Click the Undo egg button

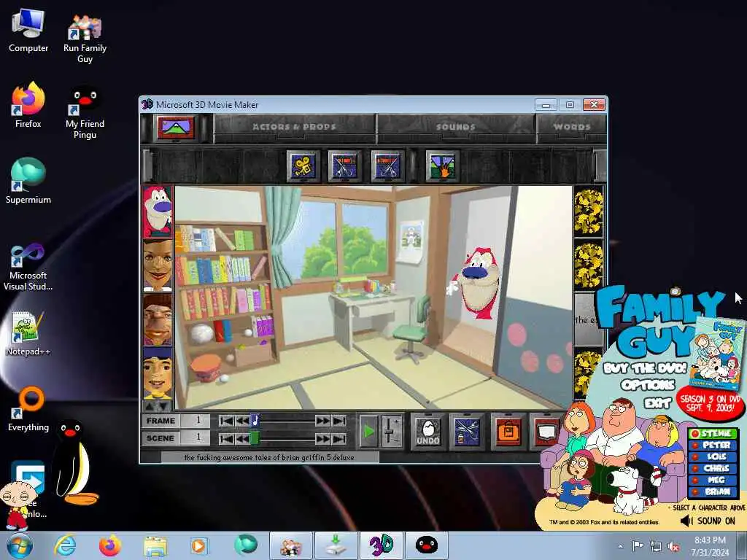click(x=427, y=432)
